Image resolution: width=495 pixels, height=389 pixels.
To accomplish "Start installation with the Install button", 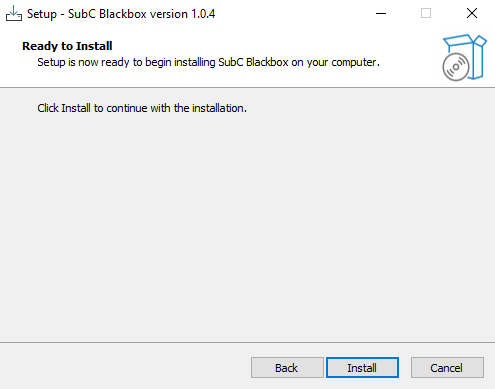I will [362, 368].
